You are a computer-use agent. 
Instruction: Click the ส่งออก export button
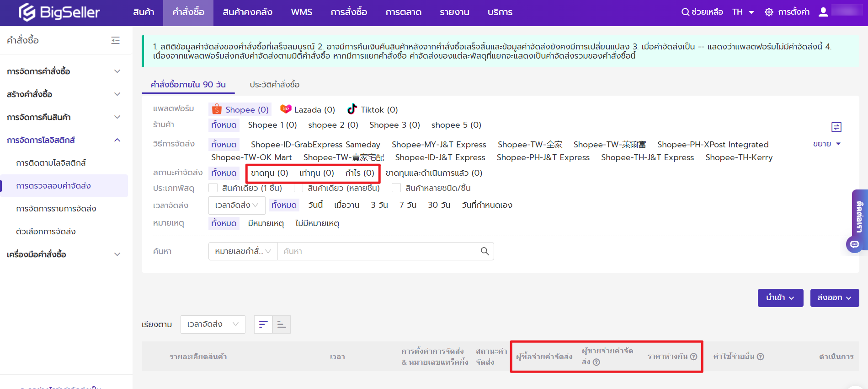834,298
